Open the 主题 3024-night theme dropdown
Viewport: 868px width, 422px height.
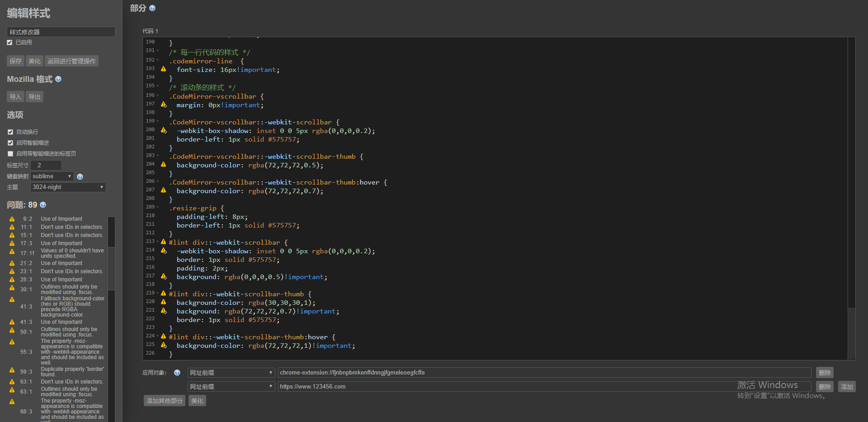[68, 187]
